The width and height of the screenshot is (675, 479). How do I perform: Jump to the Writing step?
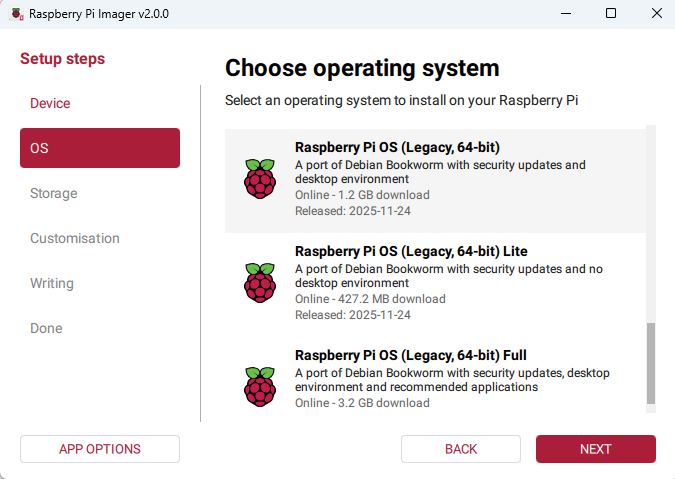point(52,283)
